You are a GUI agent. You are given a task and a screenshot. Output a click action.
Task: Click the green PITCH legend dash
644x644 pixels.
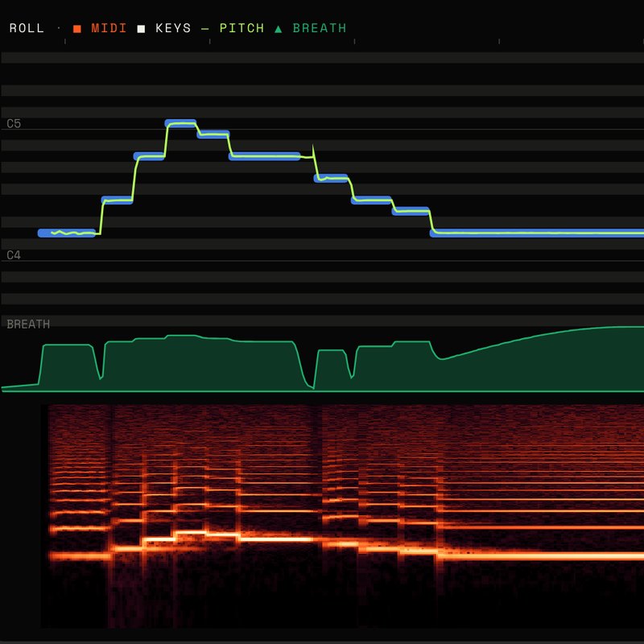205,28
